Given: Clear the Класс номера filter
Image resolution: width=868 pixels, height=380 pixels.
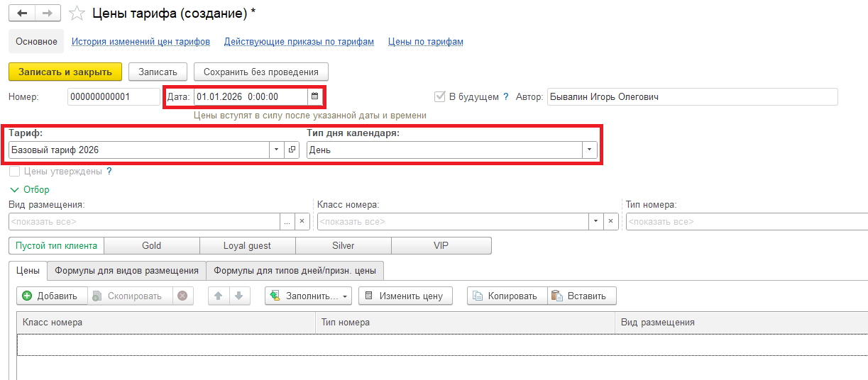Looking at the screenshot, I should coord(610,221).
